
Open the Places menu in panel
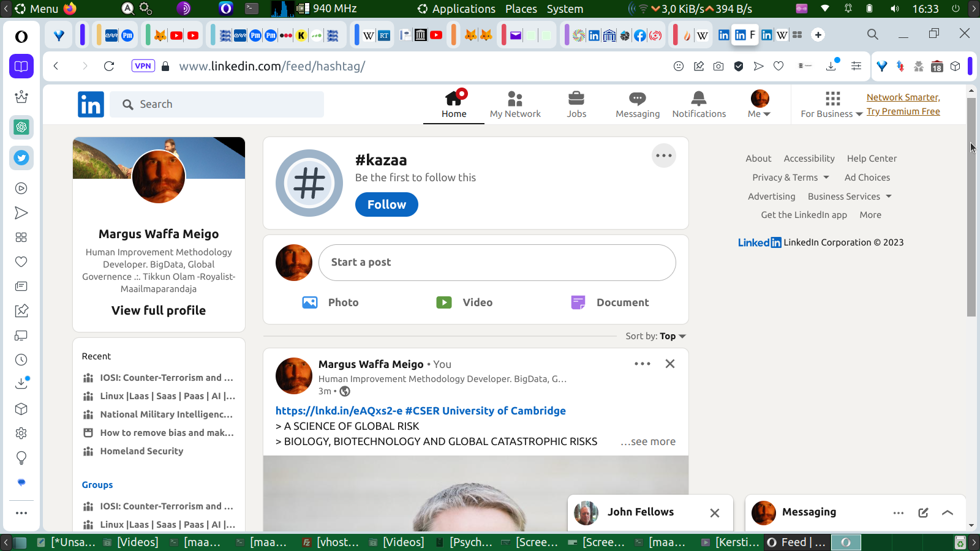point(521,9)
